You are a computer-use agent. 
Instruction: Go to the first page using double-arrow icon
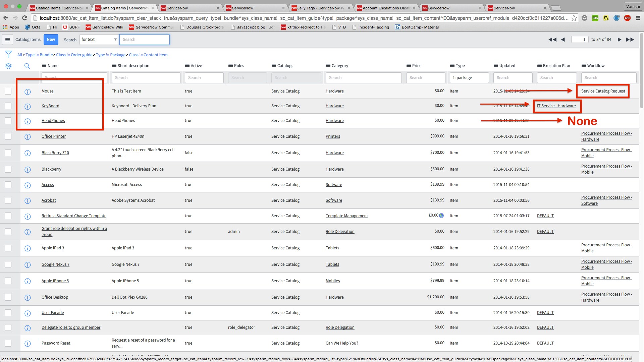click(x=552, y=39)
